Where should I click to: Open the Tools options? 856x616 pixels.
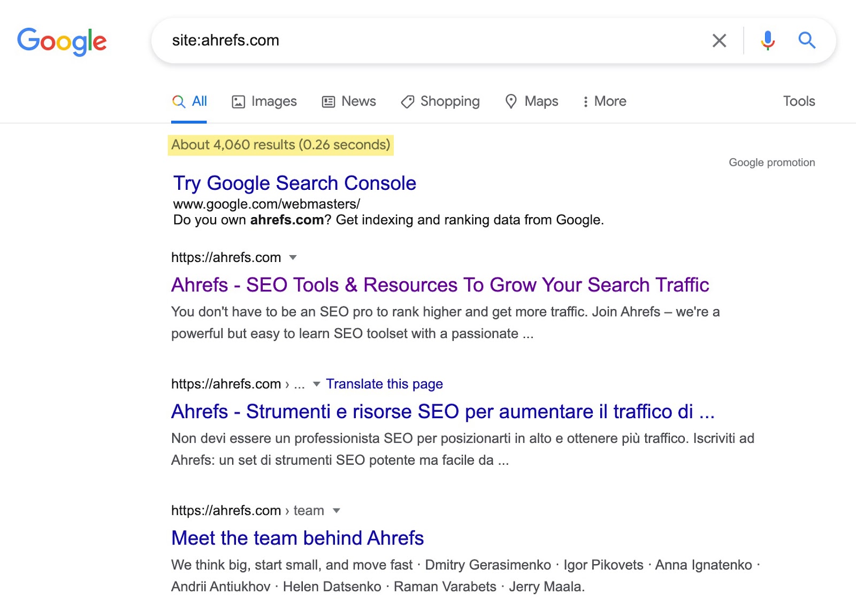[799, 102]
